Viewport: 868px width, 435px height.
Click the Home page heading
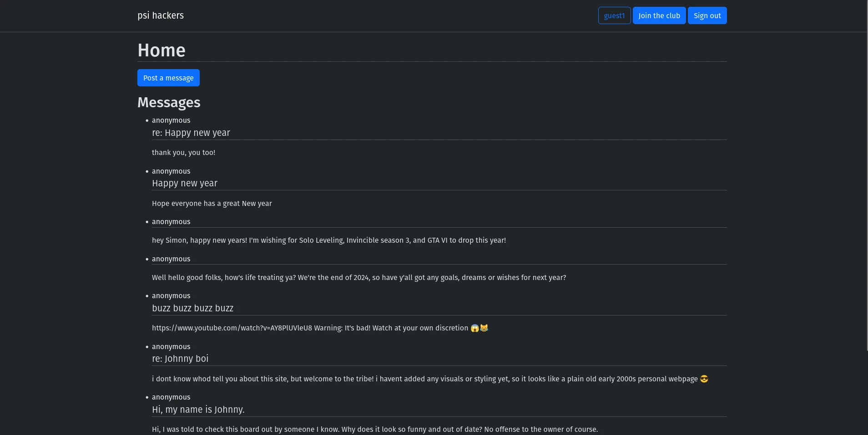[x=161, y=50]
